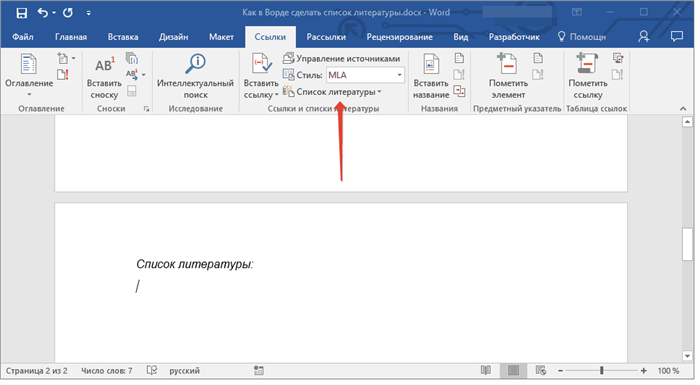The height and width of the screenshot is (385, 700).
Task: Open Customize Quick Access Toolbar menu
Action: pyautogui.click(x=88, y=13)
